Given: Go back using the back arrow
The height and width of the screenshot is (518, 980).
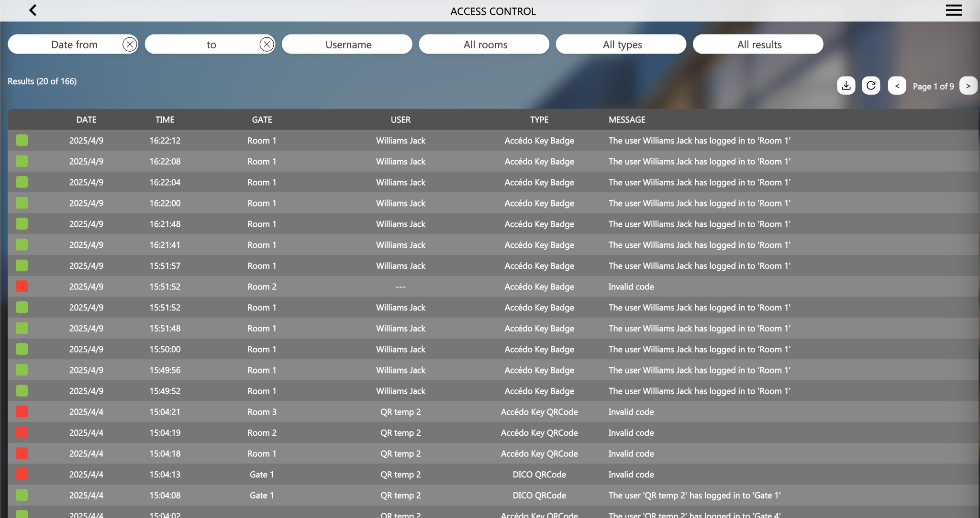Looking at the screenshot, I should [33, 10].
